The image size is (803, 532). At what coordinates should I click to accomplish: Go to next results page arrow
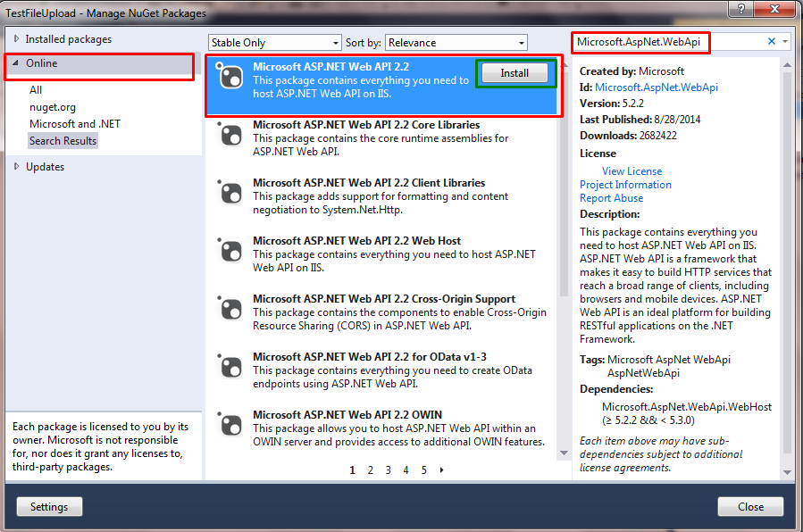[441, 470]
